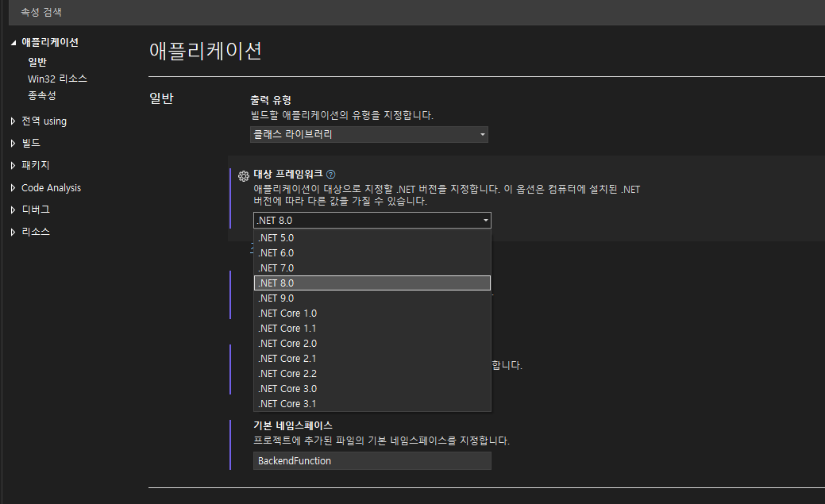Collapse the 애플리케이션 tree section
825x504 pixels.
tap(13, 43)
